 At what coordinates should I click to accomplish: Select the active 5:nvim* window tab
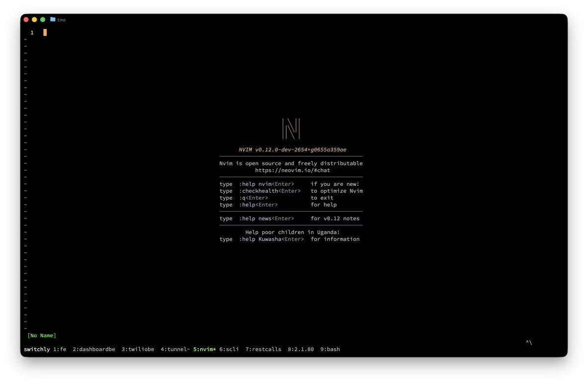tap(205, 349)
